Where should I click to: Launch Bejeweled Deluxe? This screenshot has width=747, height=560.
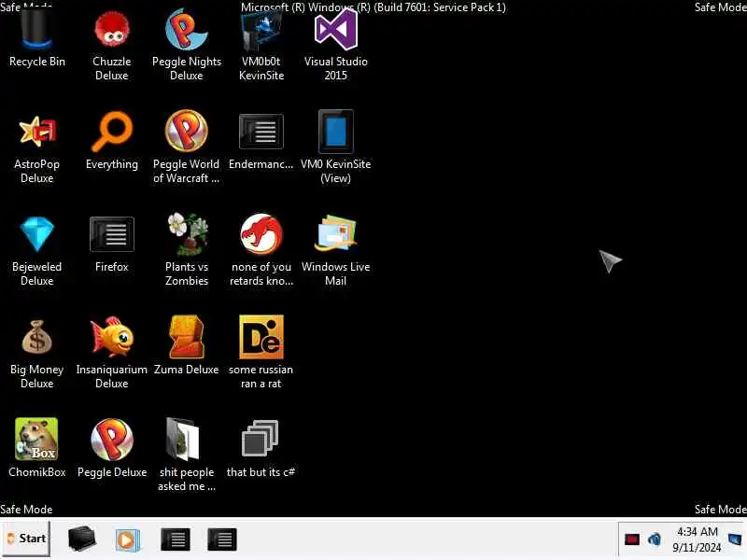click(x=37, y=251)
